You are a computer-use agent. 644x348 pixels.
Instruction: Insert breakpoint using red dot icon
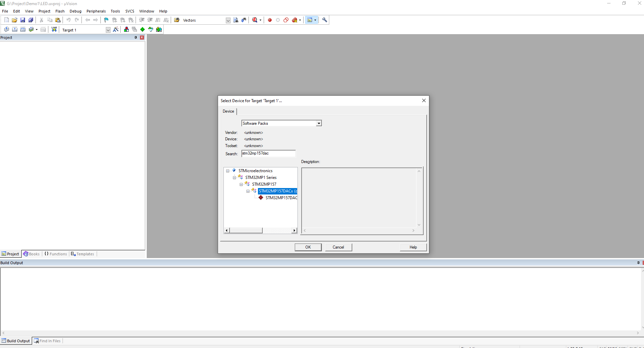[x=270, y=20]
